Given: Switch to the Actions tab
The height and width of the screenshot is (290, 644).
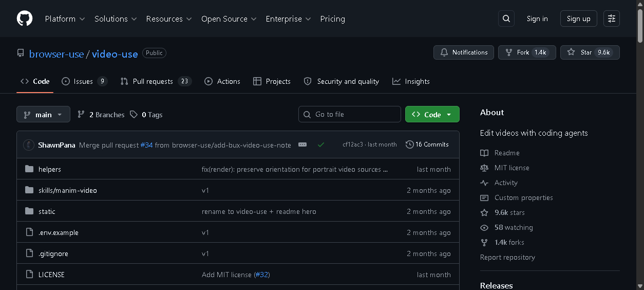Looking at the screenshot, I should (222, 81).
